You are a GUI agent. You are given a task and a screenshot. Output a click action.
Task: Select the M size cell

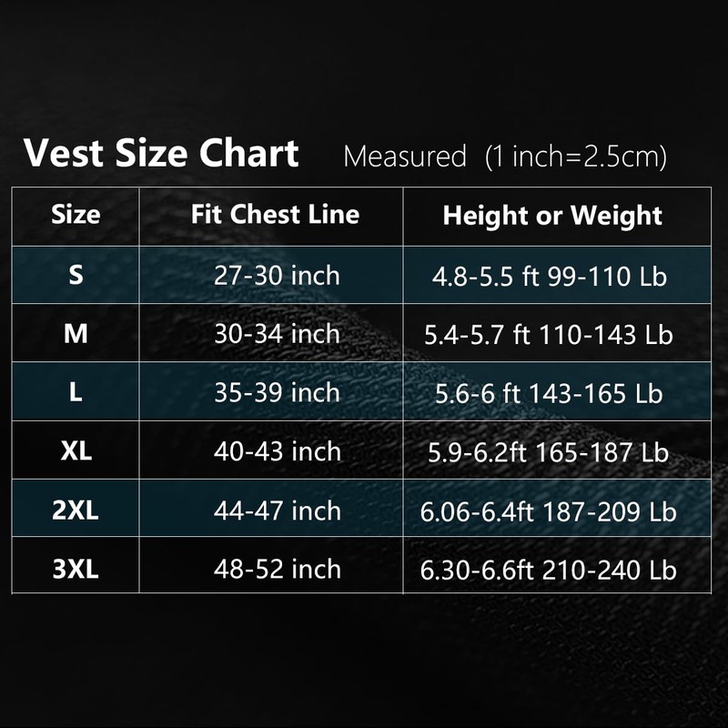click(76, 334)
